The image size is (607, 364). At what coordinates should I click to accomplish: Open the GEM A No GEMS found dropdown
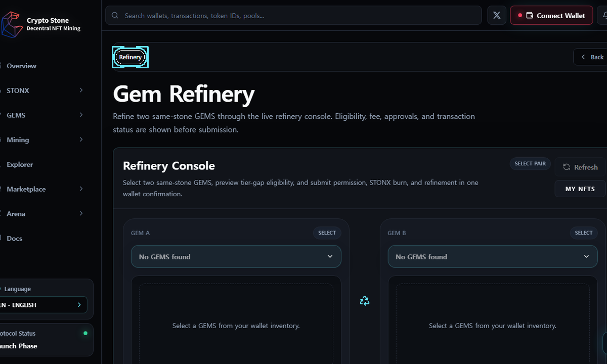coord(236,256)
